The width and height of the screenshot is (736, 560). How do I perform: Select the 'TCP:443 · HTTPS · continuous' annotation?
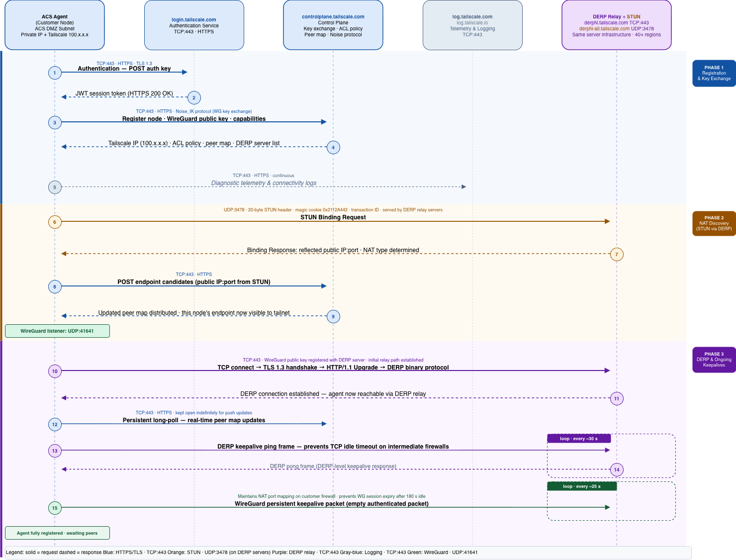coord(264,176)
